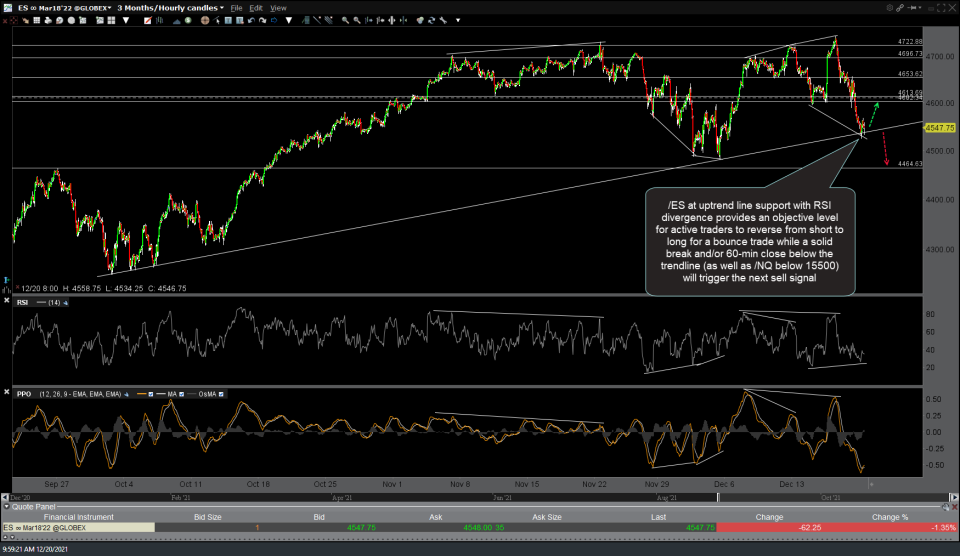The height and width of the screenshot is (556, 960).
Task: Toggle the PPO MA line checkbox
Action: (181, 394)
